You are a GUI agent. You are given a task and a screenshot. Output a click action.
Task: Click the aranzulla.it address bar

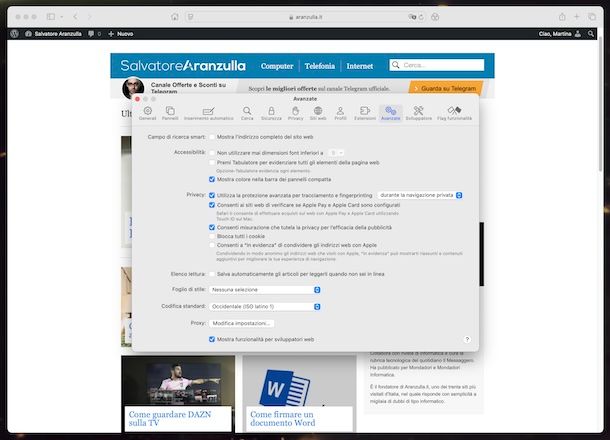click(305, 17)
